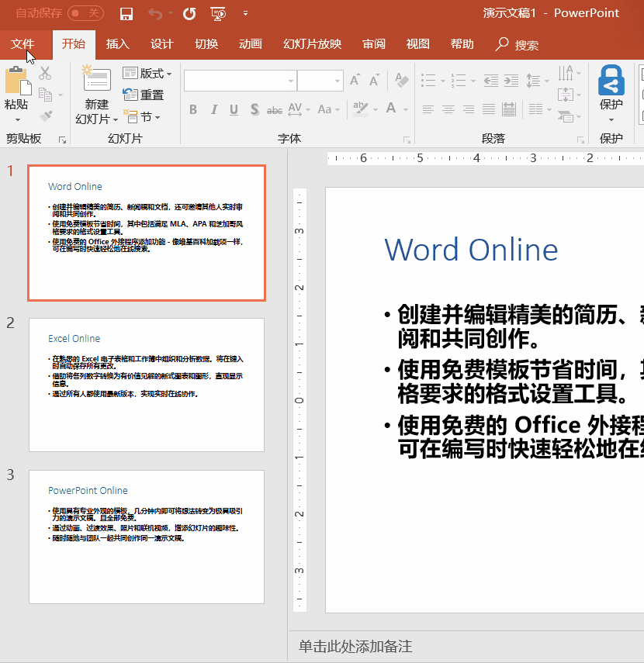
Task: Switch to the 插入 ribbon tab
Action: tap(117, 44)
